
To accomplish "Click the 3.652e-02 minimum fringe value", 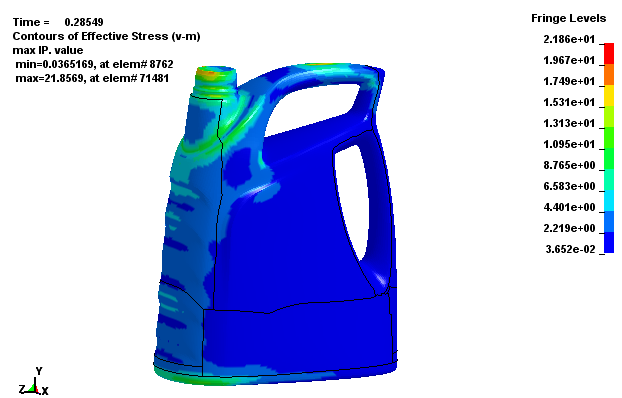I will point(570,249).
